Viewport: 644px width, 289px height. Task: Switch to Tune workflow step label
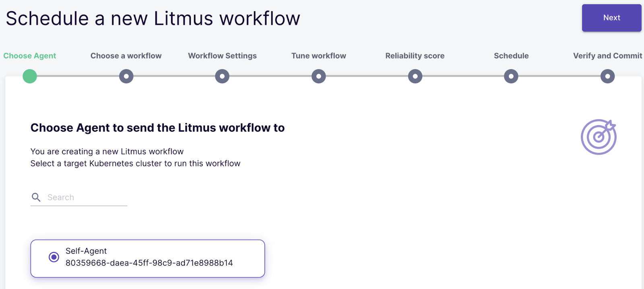tap(318, 56)
